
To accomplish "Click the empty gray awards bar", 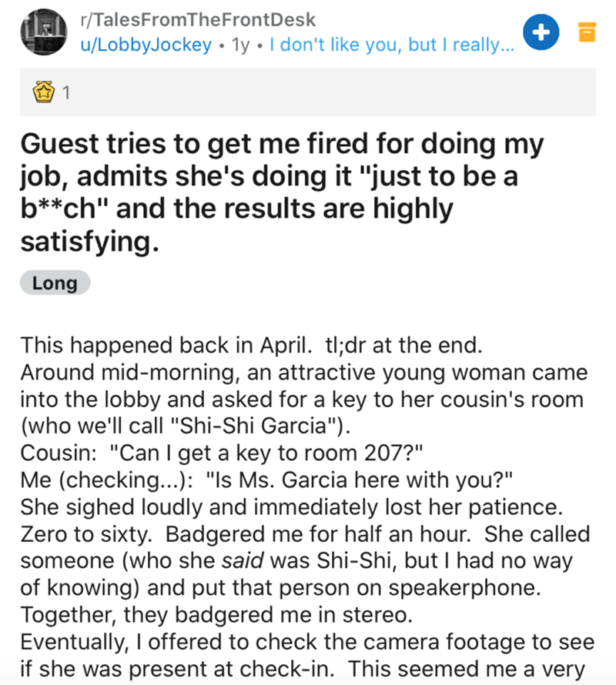I will coord(331,94).
